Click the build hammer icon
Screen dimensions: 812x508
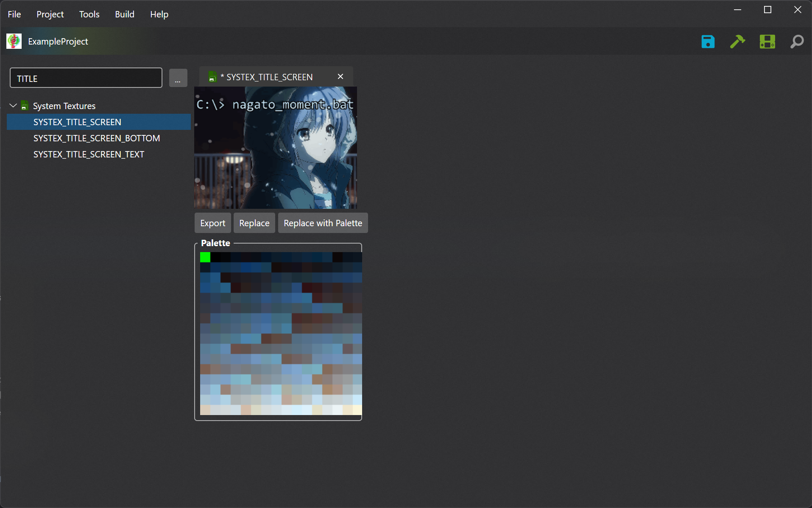click(x=737, y=42)
